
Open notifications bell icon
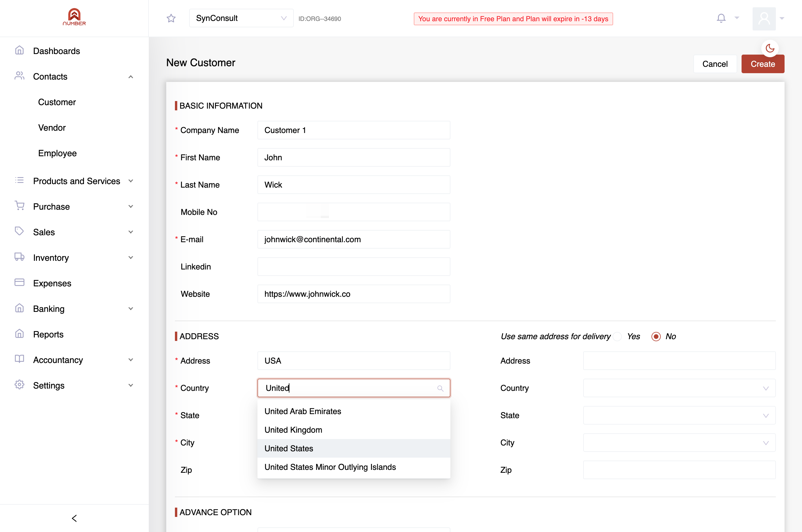coord(721,18)
